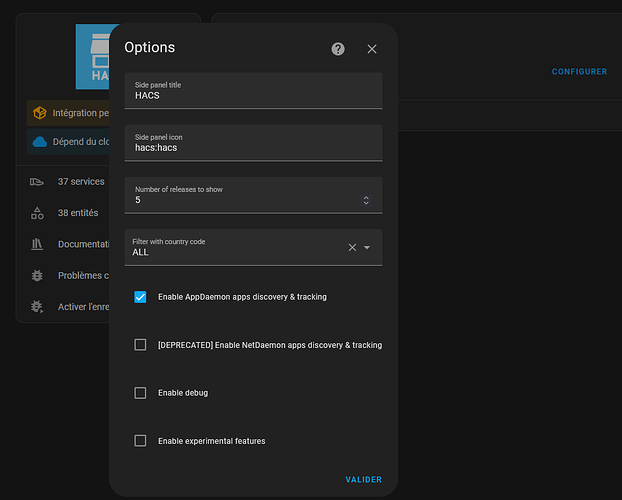Click the Side panel title field
This screenshot has height=500, width=622.
(253, 90)
